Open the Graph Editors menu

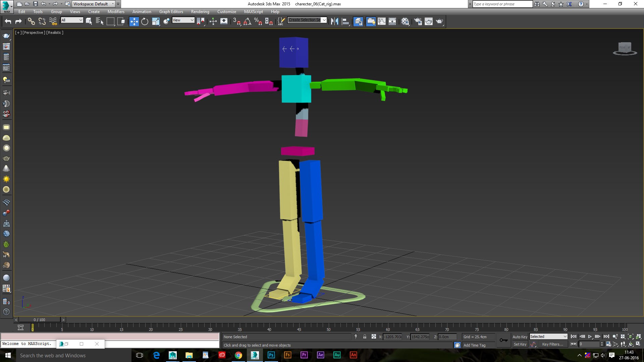pyautogui.click(x=171, y=12)
